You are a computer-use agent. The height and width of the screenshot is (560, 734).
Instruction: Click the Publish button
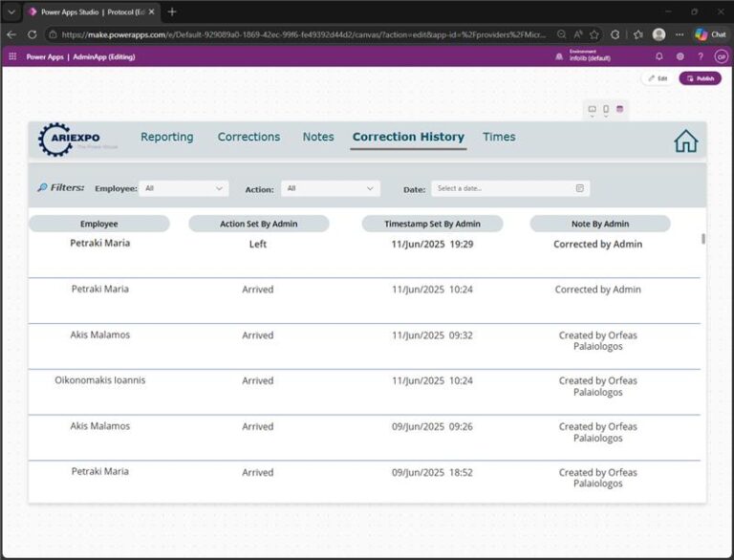click(x=701, y=78)
